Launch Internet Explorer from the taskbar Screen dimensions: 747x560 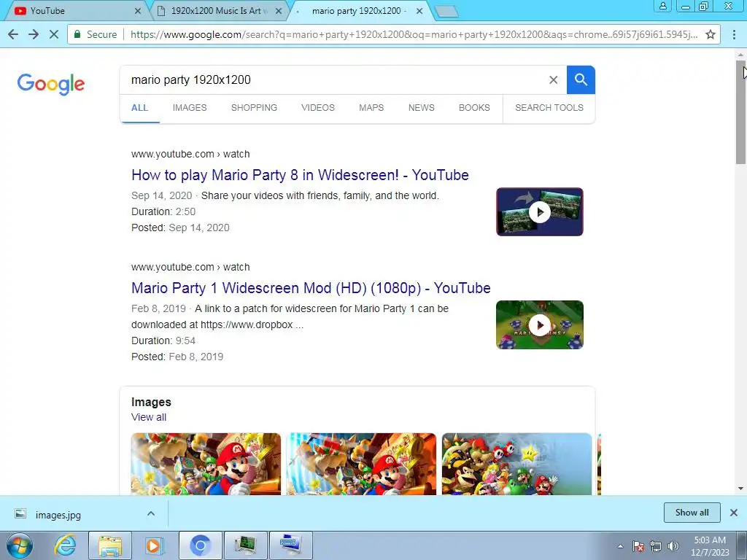(65, 545)
